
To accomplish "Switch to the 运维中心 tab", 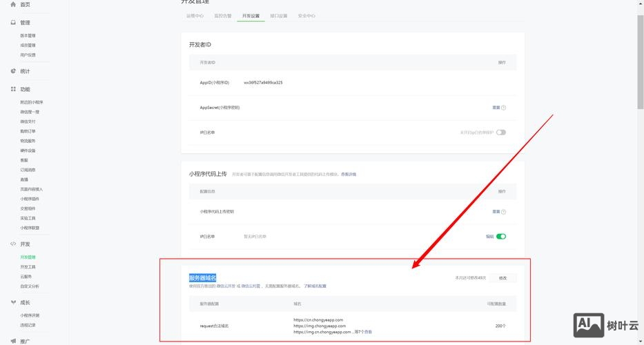I will coord(195,15).
